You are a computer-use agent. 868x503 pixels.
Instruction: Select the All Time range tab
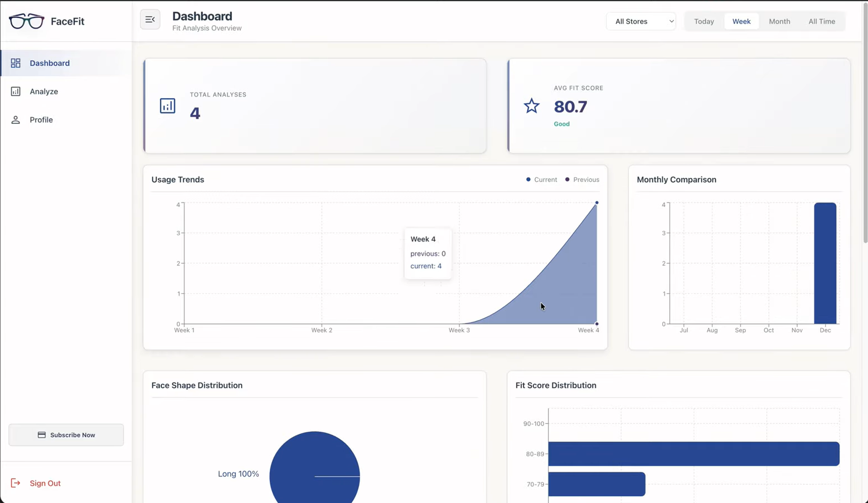[x=821, y=21]
